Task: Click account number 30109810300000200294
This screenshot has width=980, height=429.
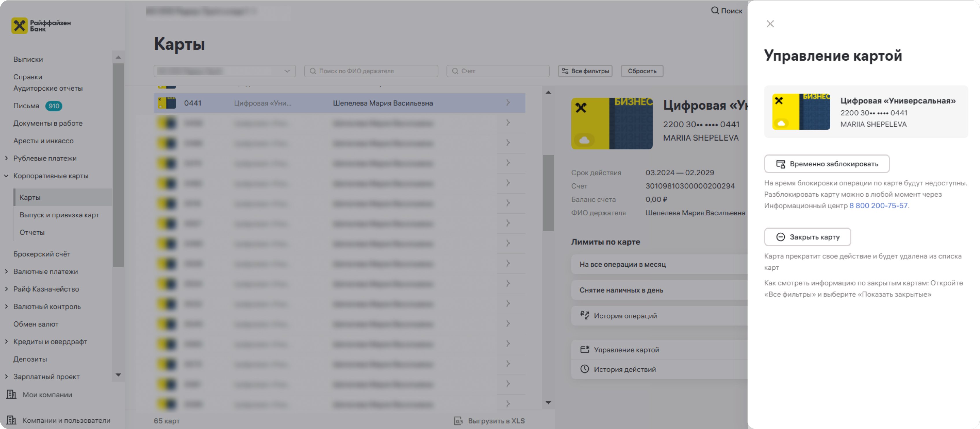Action: pos(690,186)
